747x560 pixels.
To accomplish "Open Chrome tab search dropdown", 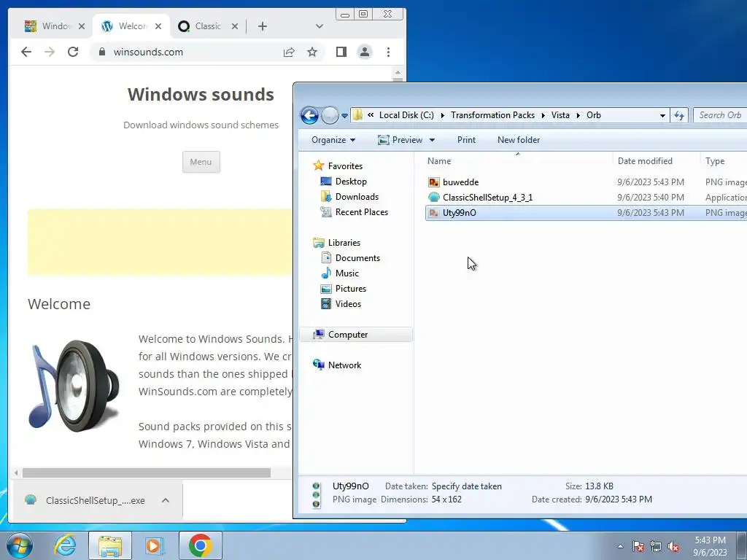I will click(x=320, y=26).
